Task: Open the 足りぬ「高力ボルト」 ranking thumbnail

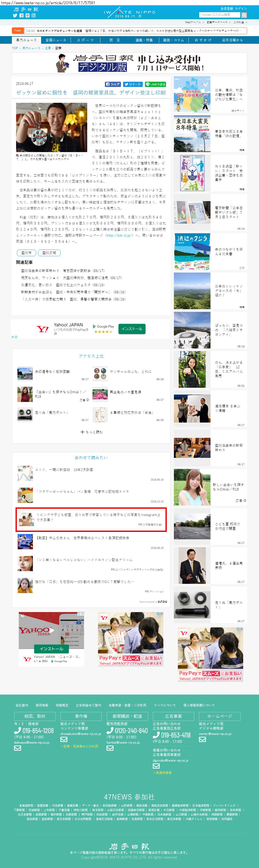Action: 25,415
